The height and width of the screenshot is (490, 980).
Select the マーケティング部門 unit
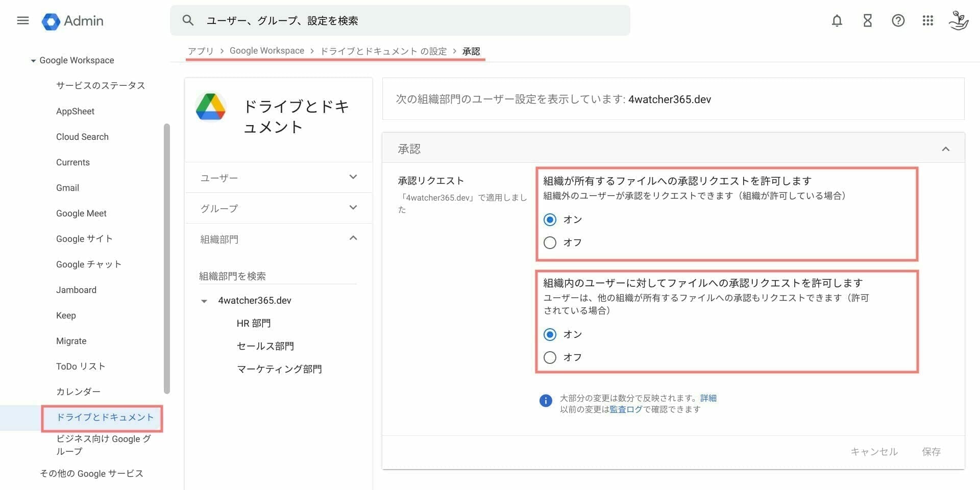(x=279, y=370)
